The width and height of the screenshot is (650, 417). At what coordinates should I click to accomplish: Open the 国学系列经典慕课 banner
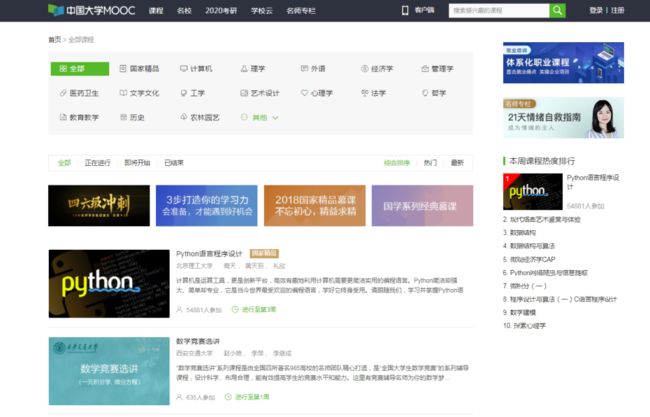click(x=422, y=206)
